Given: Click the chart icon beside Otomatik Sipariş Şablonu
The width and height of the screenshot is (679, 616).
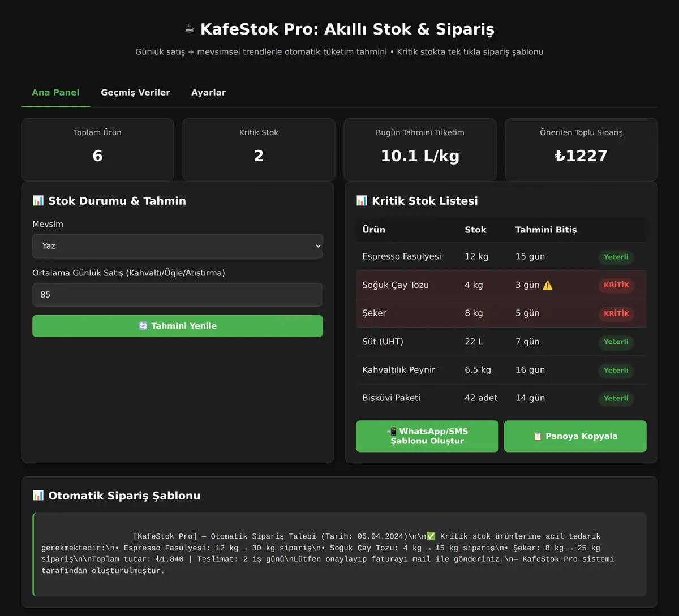Looking at the screenshot, I should tap(38, 496).
